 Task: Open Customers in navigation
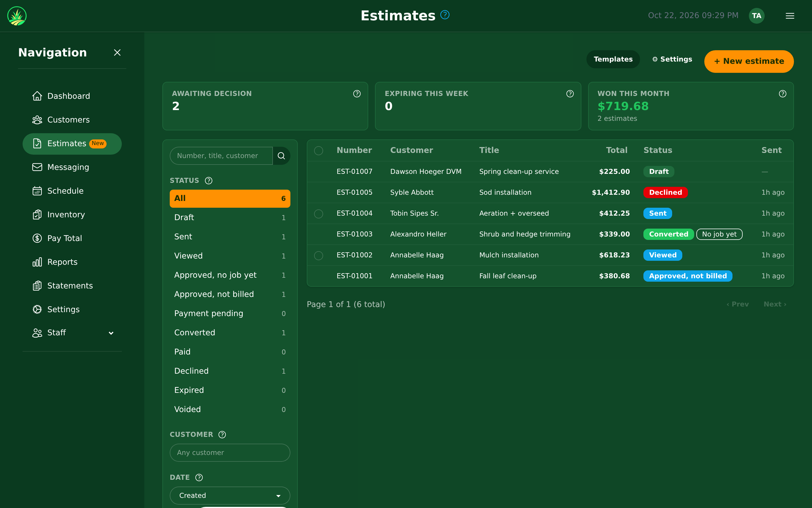pyautogui.click(x=72, y=120)
